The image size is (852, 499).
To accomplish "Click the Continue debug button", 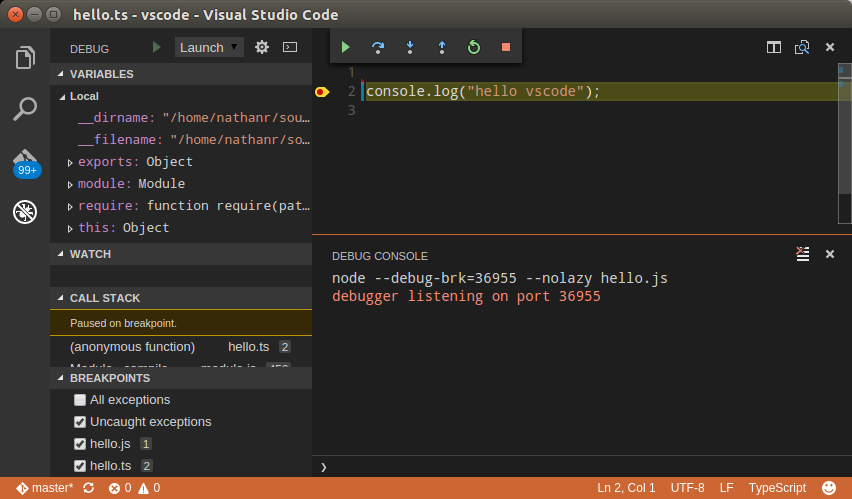I will click(x=345, y=47).
